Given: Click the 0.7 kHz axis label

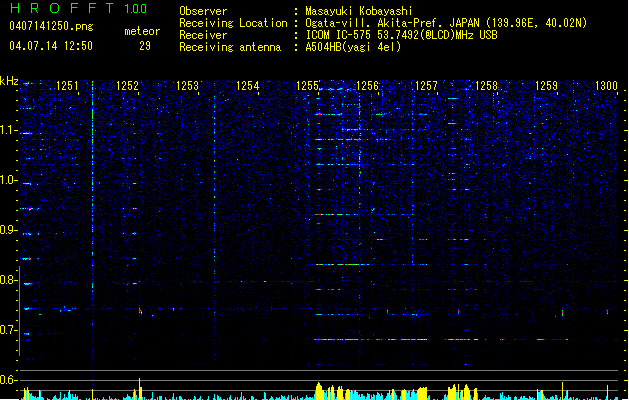Looking at the screenshot, I should 7,330.
